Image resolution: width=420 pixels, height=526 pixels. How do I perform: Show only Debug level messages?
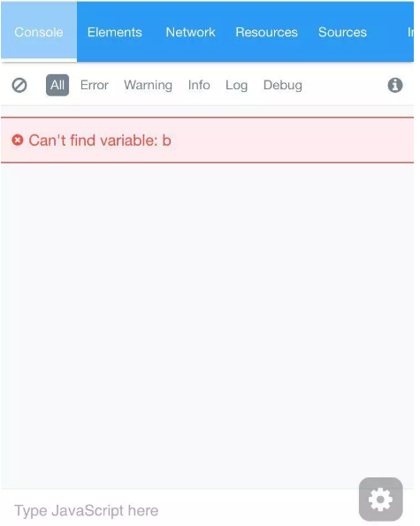click(283, 85)
